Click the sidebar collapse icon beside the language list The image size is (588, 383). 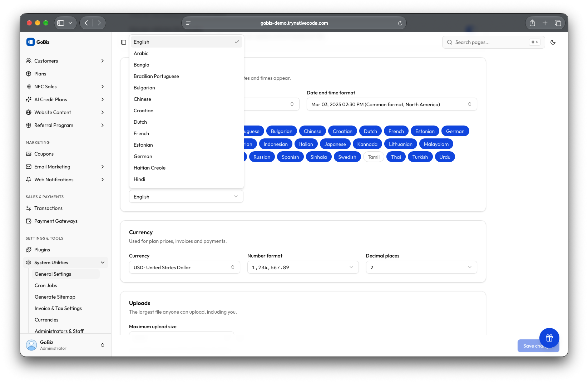[x=124, y=42]
